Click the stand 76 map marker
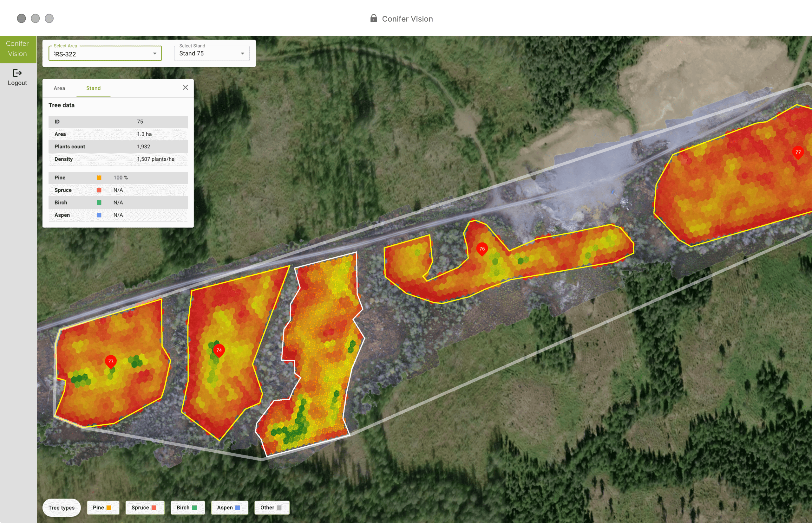 482,249
